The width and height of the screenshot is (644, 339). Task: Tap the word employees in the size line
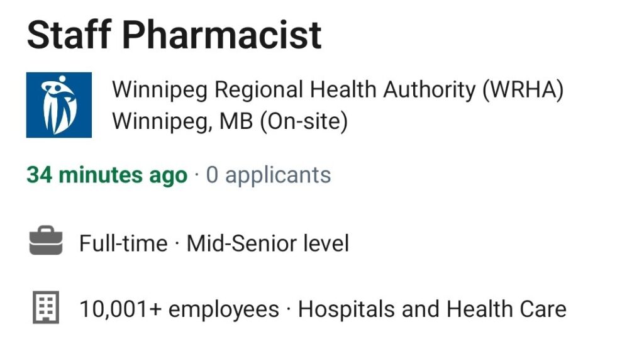223,310
